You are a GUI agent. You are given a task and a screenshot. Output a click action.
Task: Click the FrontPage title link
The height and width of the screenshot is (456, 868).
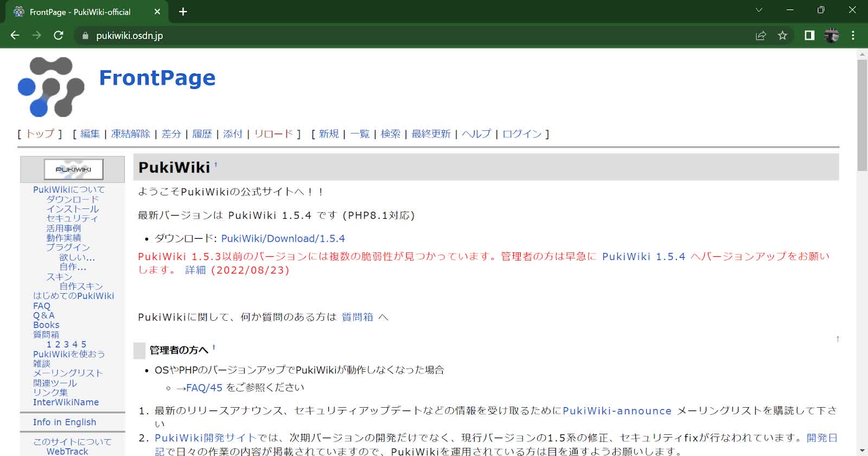(x=157, y=78)
